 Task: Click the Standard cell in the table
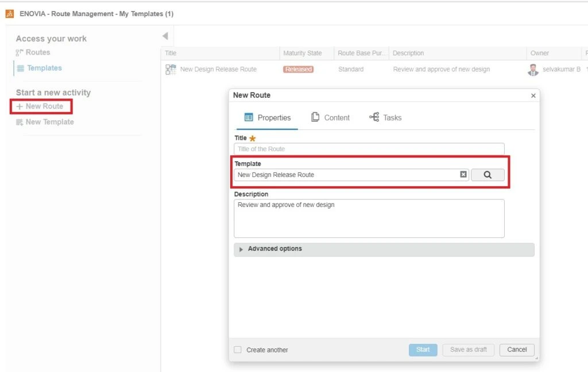(351, 69)
